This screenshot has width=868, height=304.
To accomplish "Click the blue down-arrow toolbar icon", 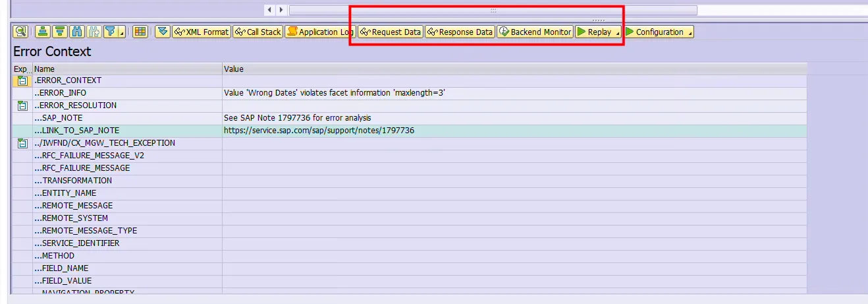I will coord(163,32).
